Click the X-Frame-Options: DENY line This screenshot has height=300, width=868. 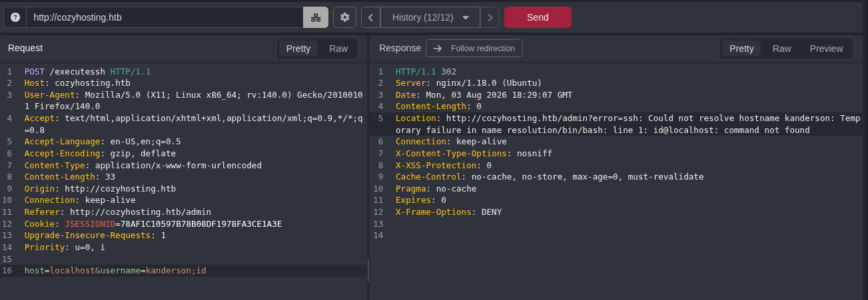point(448,212)
